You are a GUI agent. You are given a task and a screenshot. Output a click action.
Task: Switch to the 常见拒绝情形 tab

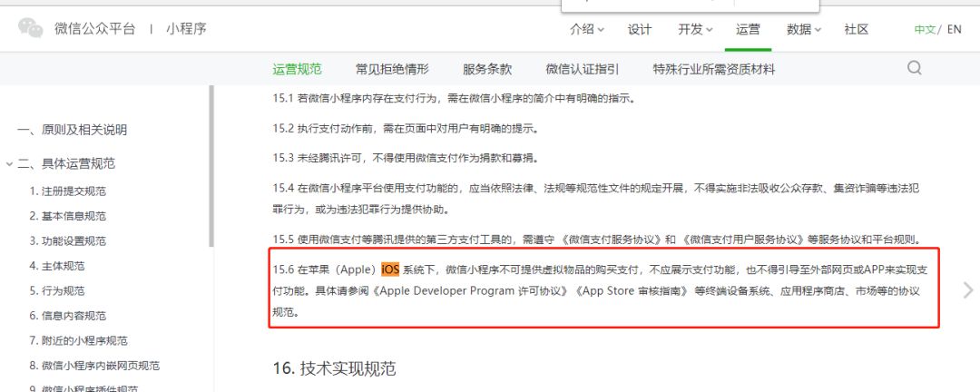tap(393, 69)
